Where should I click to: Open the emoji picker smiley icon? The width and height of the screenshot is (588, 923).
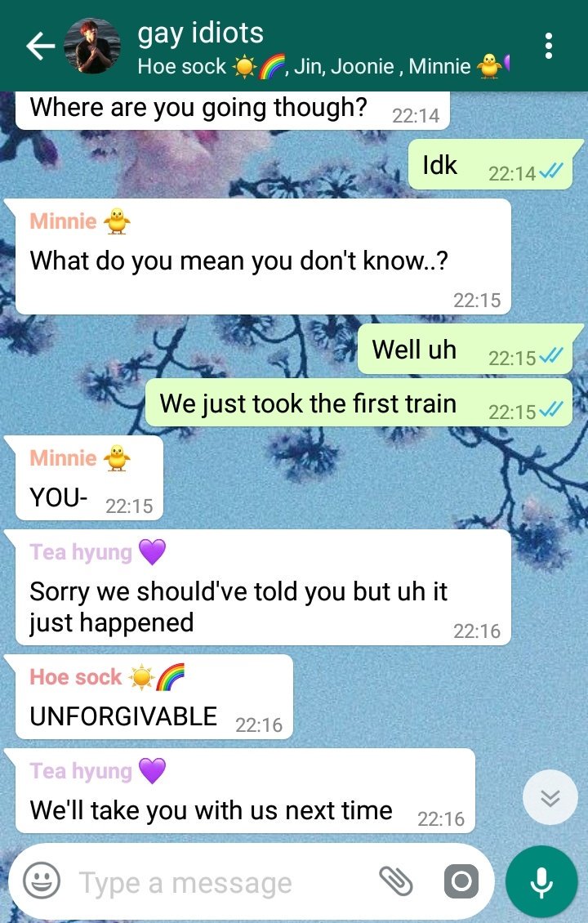coord(41,881)
